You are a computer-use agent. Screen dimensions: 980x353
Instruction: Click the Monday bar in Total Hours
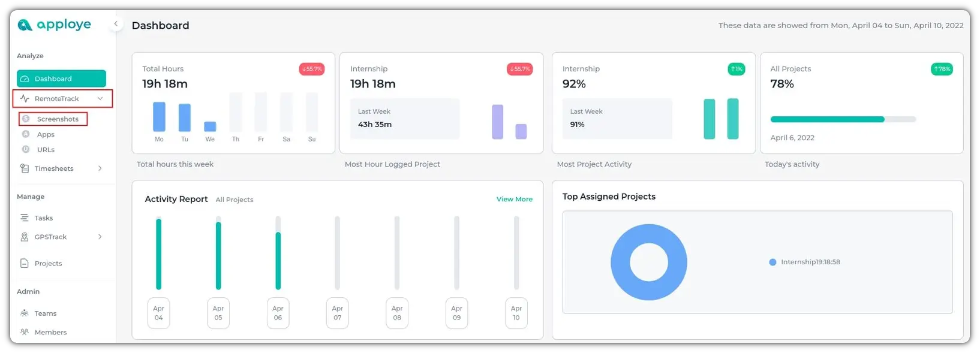point(159,117)
